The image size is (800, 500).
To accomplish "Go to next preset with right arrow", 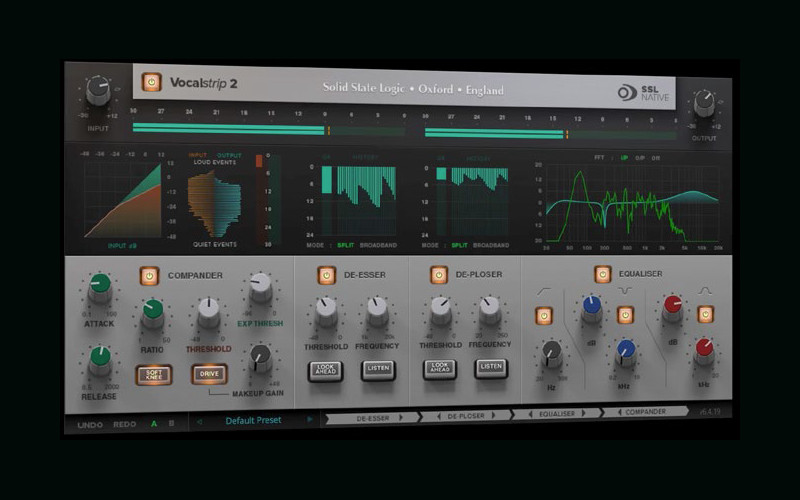I will click(x=309, y=419).
